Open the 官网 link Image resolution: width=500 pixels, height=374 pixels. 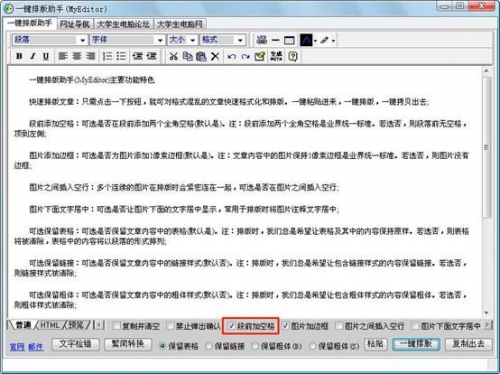pyautogui.click(x=17, y=347)
